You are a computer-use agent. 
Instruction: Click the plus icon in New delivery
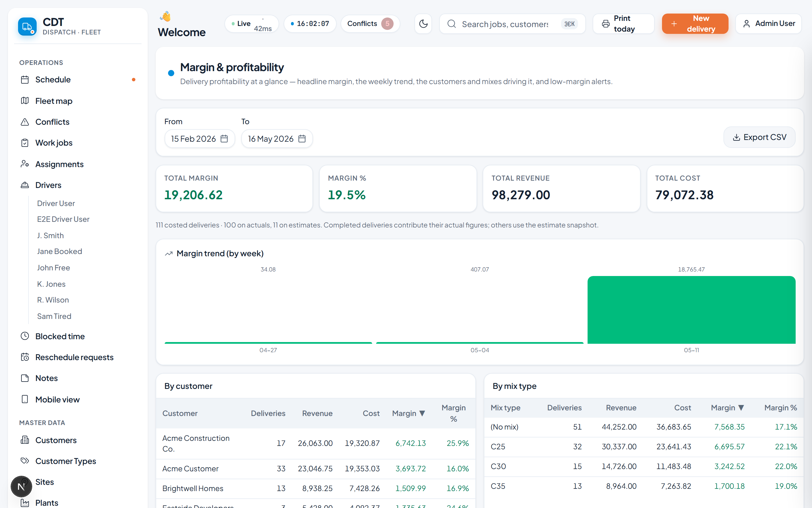(674, 24)
